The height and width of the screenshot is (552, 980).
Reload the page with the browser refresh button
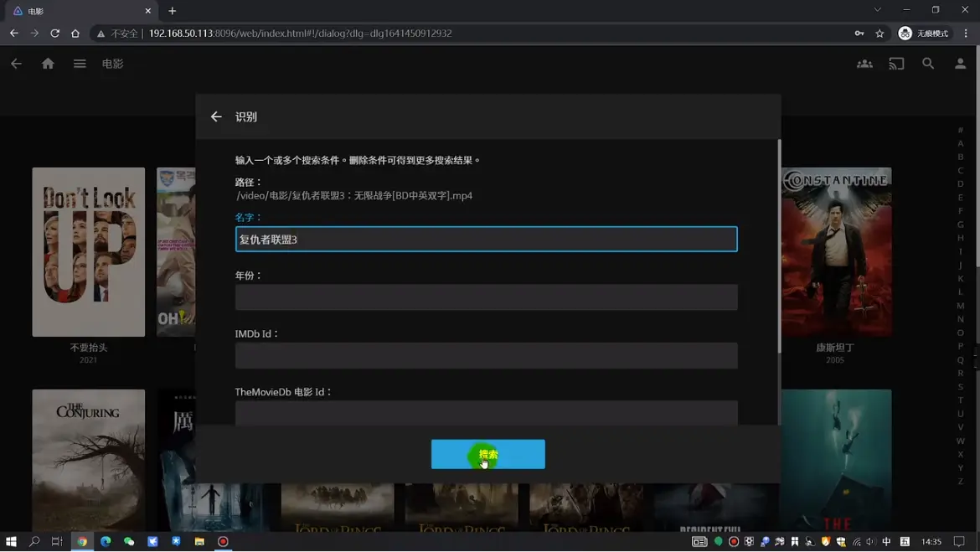point(54,34)
